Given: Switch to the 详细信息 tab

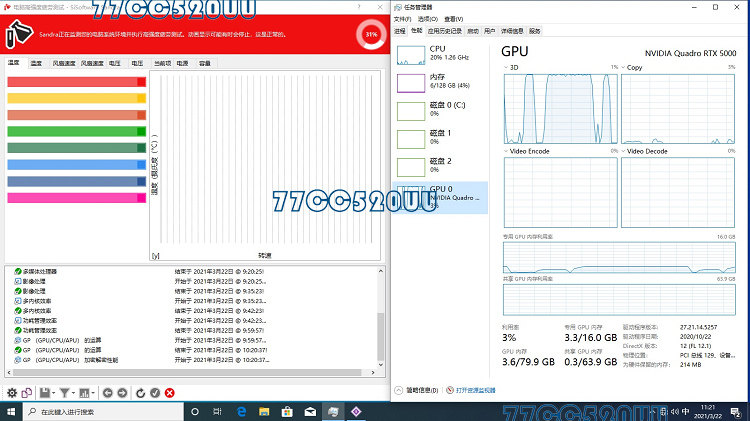Looking at the screenshot, I should click(512, 31).
